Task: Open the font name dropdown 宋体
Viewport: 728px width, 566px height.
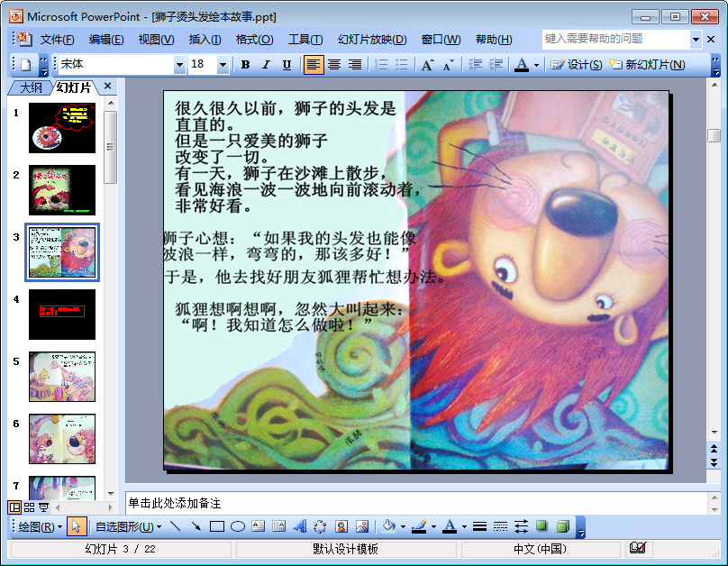Action: click(179, 65)
